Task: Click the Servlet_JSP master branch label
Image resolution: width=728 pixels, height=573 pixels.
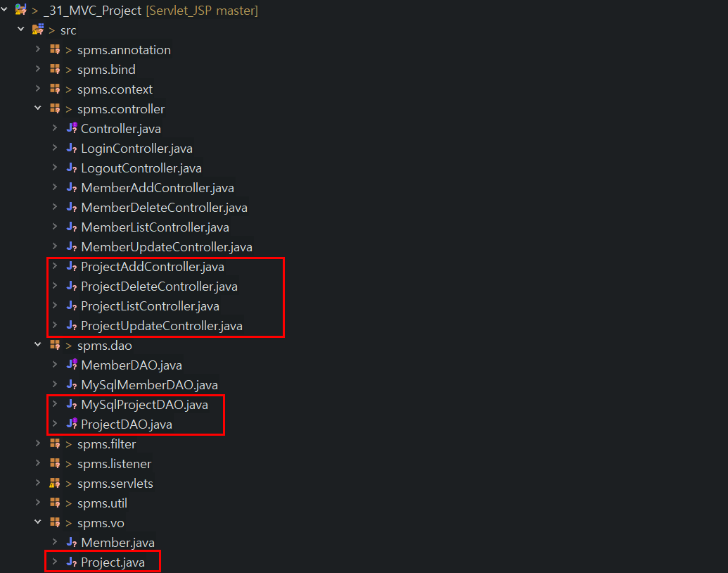Action: pyautogui.click(x=201, y=10)
